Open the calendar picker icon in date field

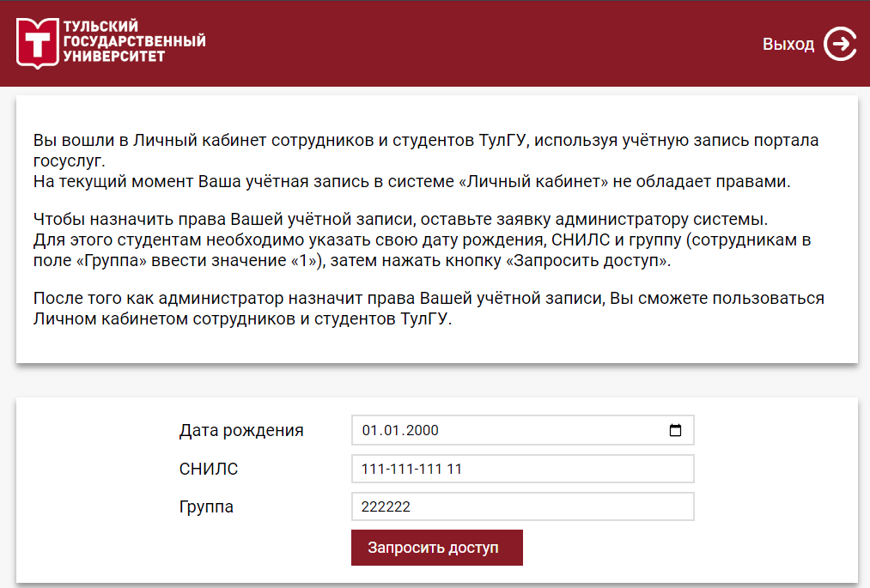point(675,430)
